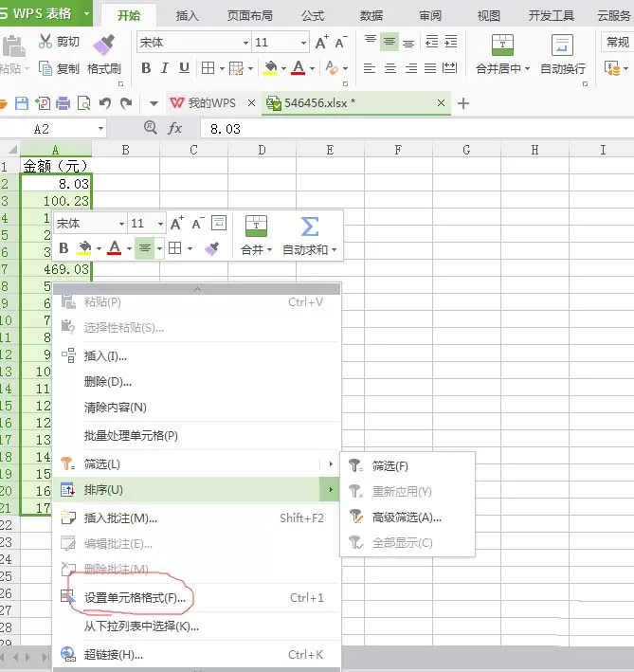Toggle Underline formatting in ribbon

184,67
